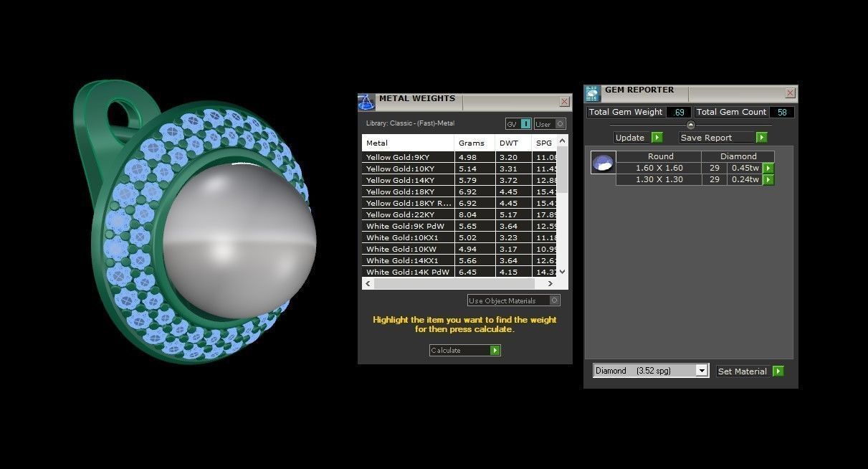Click the SPG column header
Viewport: 868px width, 469px height.
click(x=544, y=143)
